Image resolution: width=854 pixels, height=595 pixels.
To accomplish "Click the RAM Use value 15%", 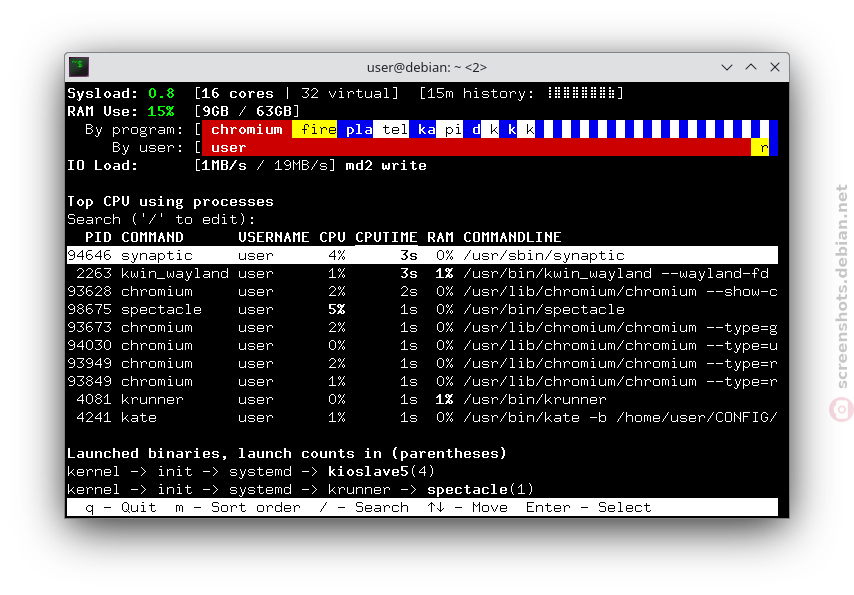I will tap(161, 111).
